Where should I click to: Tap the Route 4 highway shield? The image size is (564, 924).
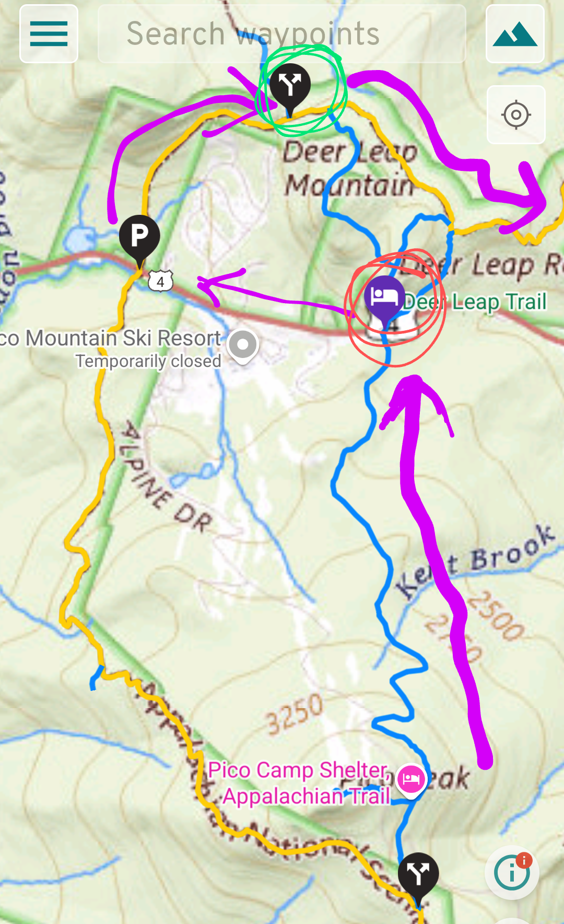160,282
